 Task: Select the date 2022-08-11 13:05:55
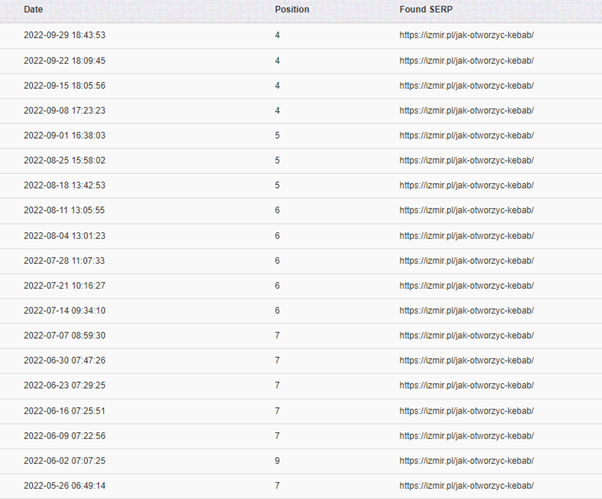click(x=64, y=210)
